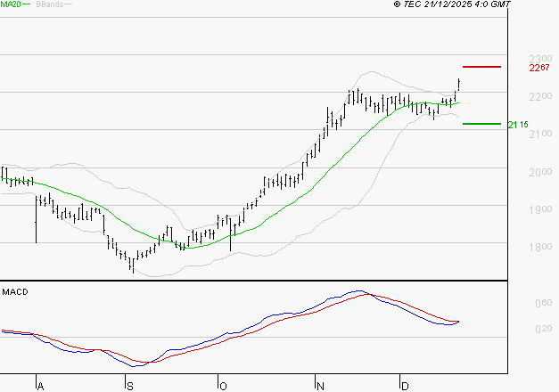Click the 1900 price axis label
Image resolution: width=559 pixels, height=392 pixels.
click(x=540, y=209)
